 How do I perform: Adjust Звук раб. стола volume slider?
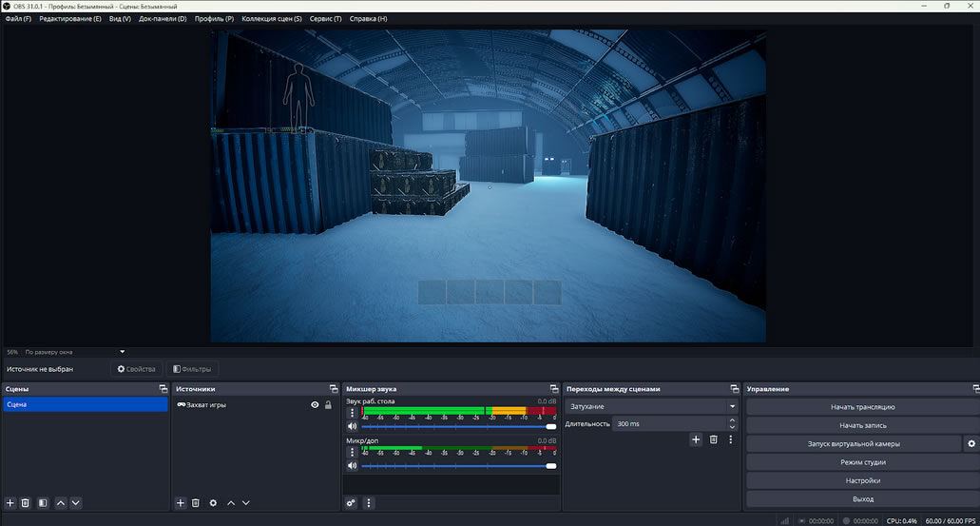[459, 426]
